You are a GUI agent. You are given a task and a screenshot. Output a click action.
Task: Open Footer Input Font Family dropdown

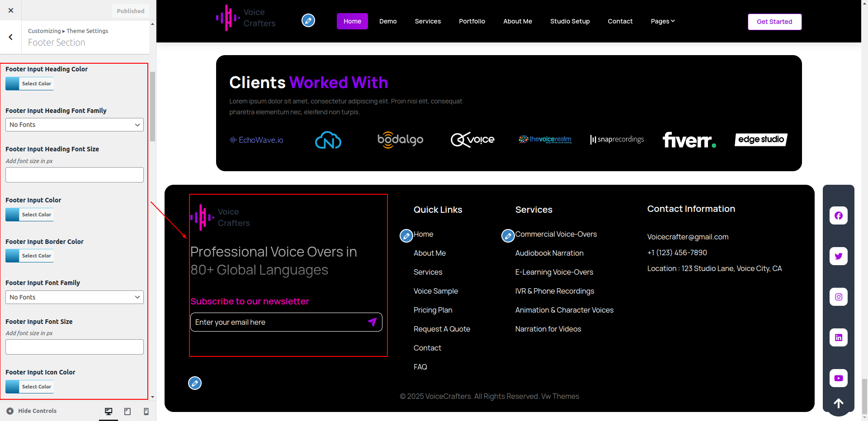[75, 297]
